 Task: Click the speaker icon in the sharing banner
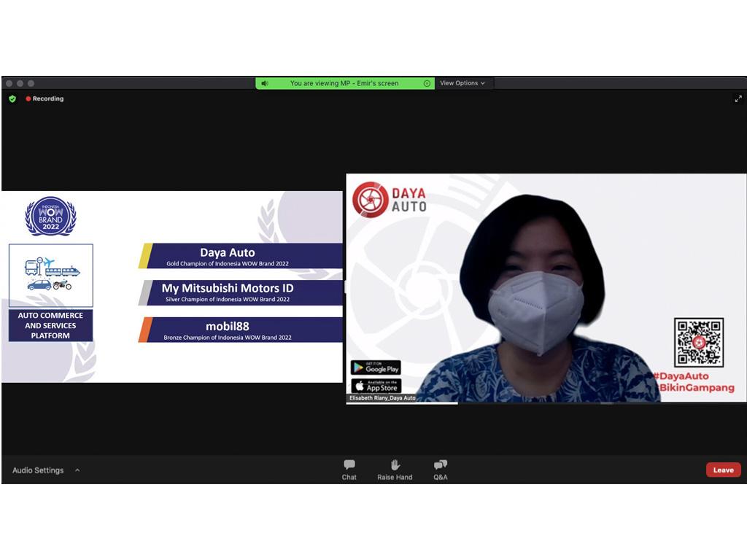point(265,83)
